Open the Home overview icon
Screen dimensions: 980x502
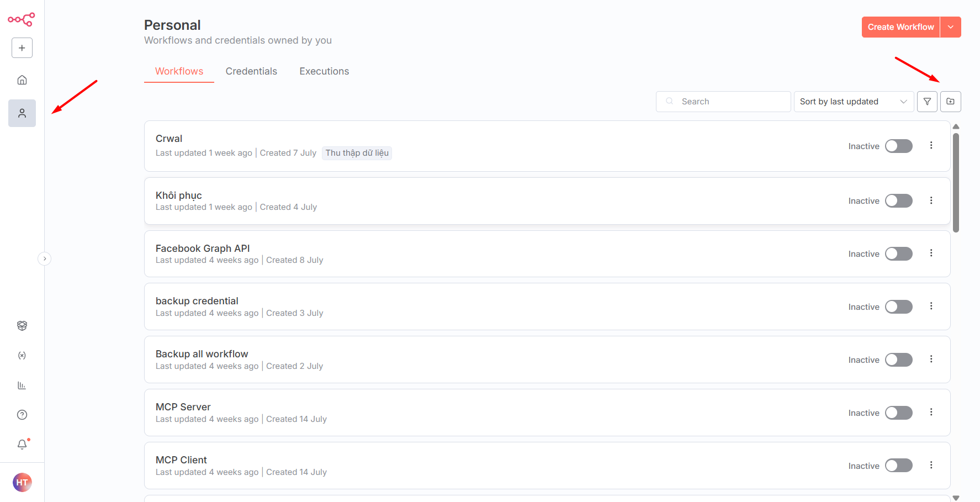22,80
